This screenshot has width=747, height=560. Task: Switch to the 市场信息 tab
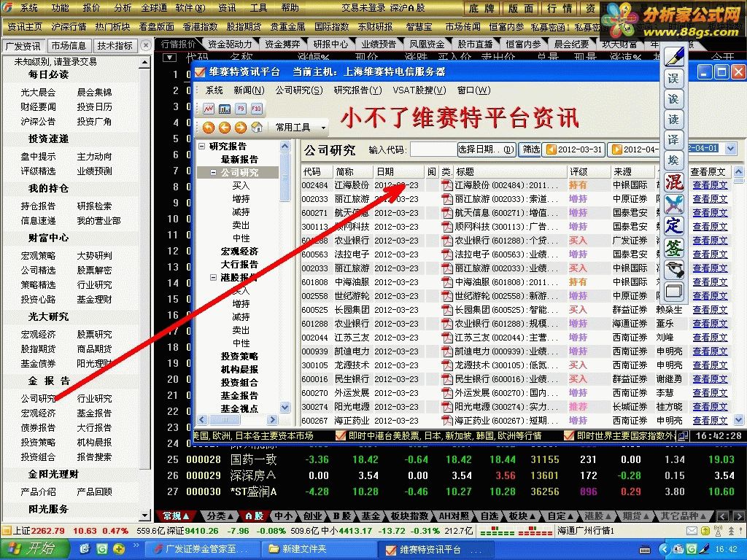point(69,46)
